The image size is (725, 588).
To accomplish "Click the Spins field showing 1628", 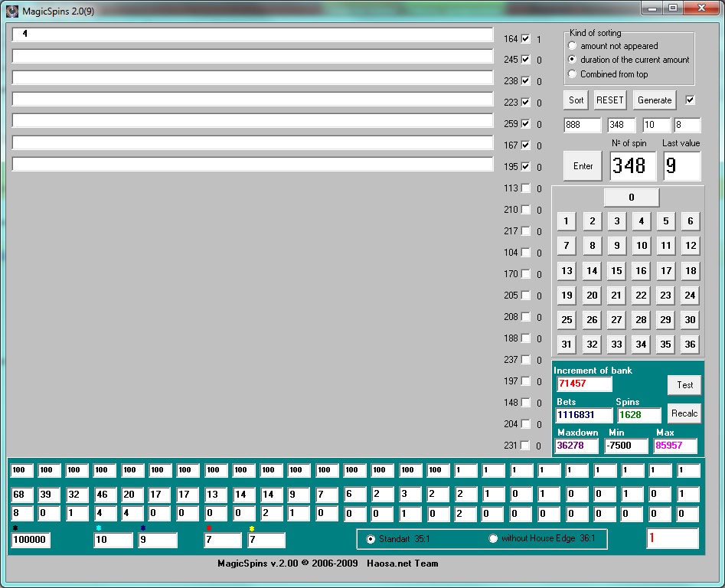I will 639,415.
